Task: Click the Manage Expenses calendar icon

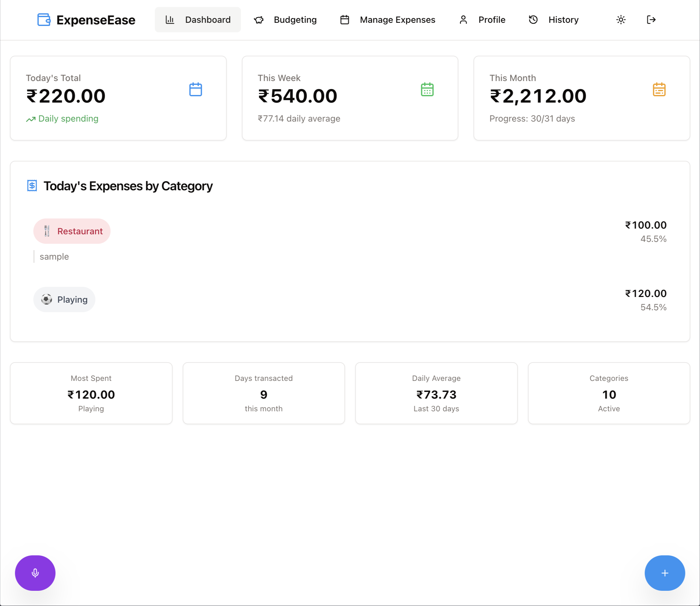Action: (345, 20)
